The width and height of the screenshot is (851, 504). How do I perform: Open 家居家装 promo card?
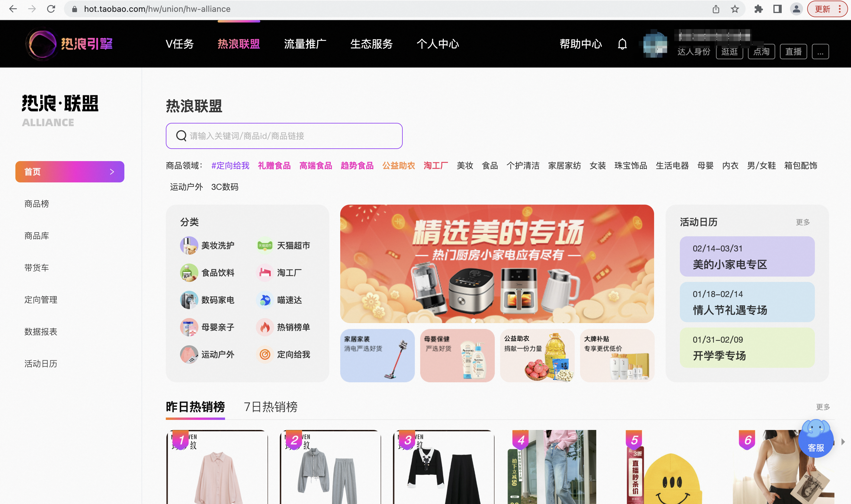point(377,356)
